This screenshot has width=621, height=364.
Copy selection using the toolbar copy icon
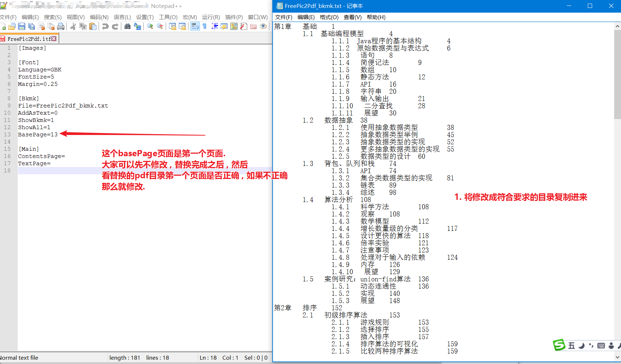(x=83, y=26)
